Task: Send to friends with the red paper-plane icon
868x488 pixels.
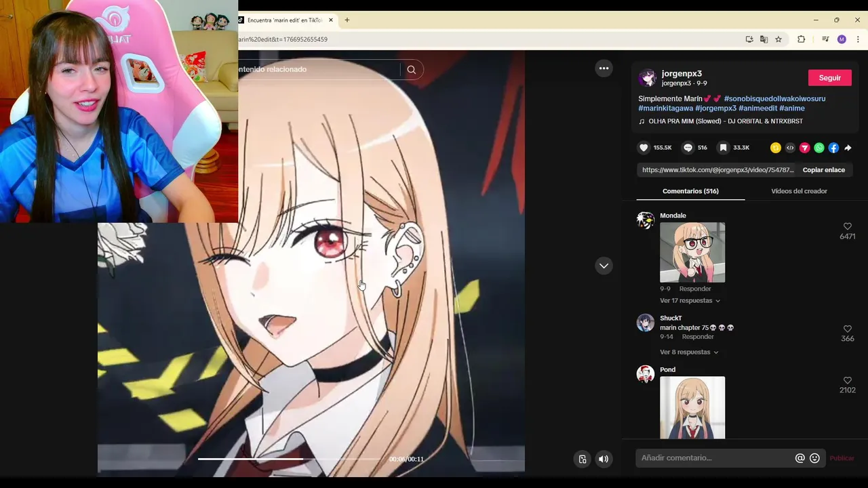Action: coord(805,148)
